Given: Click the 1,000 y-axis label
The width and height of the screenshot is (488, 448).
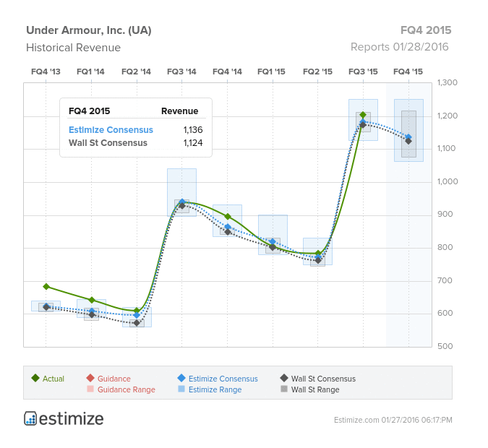Looking at the screenshot, I should [x=448, y=181].
